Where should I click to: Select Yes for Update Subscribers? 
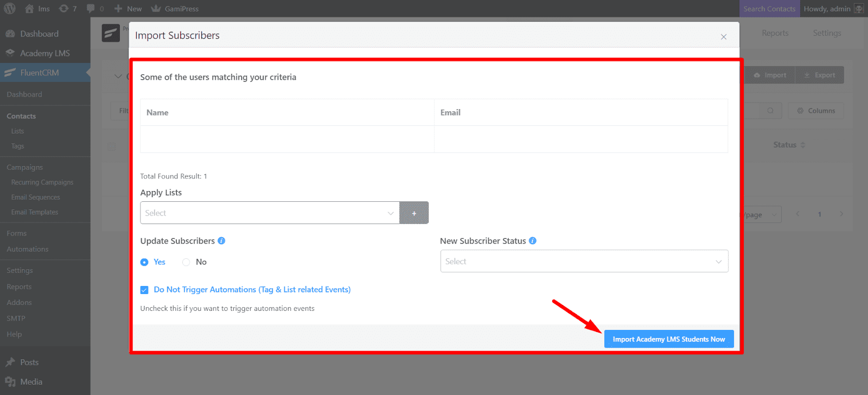click(144, 262)
